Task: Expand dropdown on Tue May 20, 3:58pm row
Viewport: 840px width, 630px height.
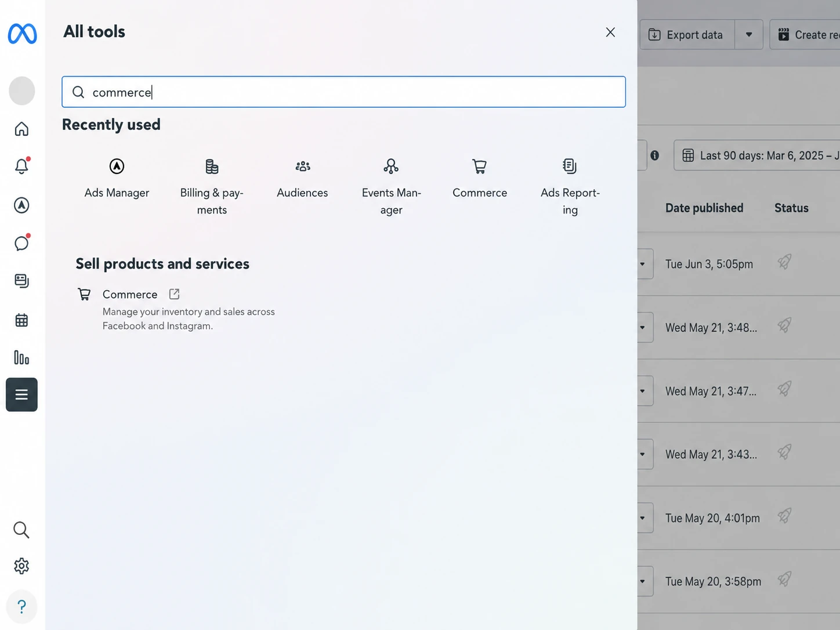Action: pos(643,581)
